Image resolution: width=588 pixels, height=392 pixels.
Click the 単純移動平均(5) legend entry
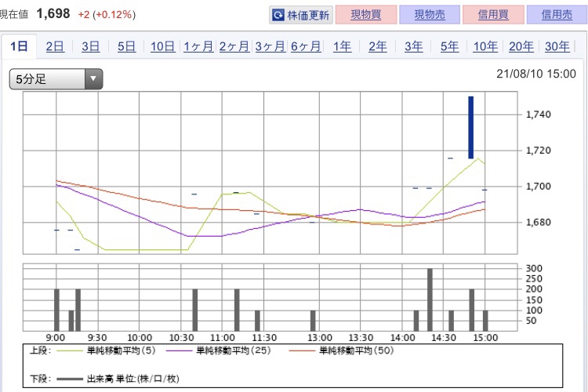[x=105, y=350]
